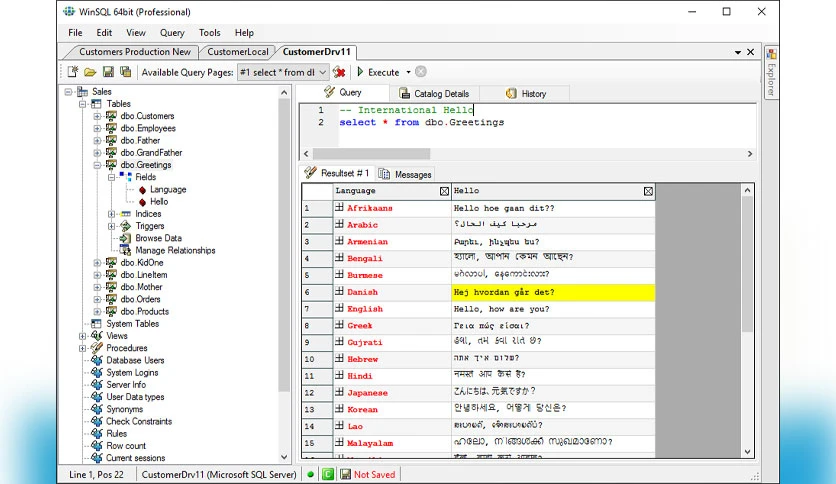The height and width of the screenshot is (484, 836).
Task: Switch to the CustomerLocal tab
Action: 238,52
